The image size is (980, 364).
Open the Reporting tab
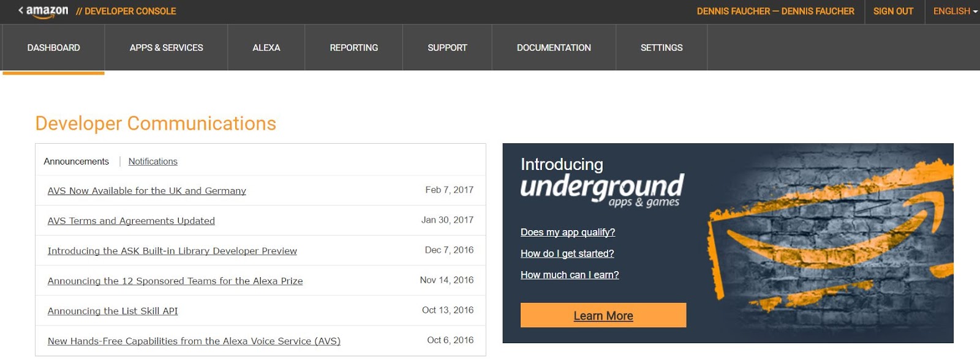coord(354,48)
